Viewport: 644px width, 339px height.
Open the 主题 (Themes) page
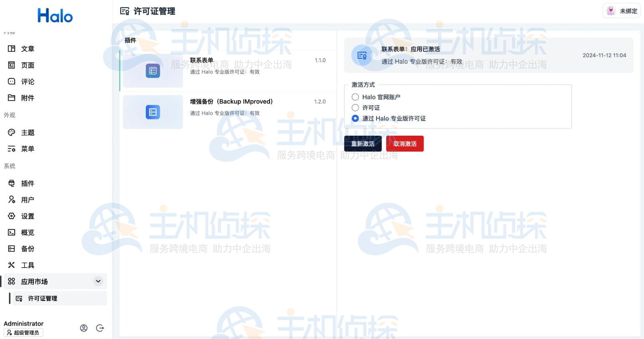click(27, 132)
